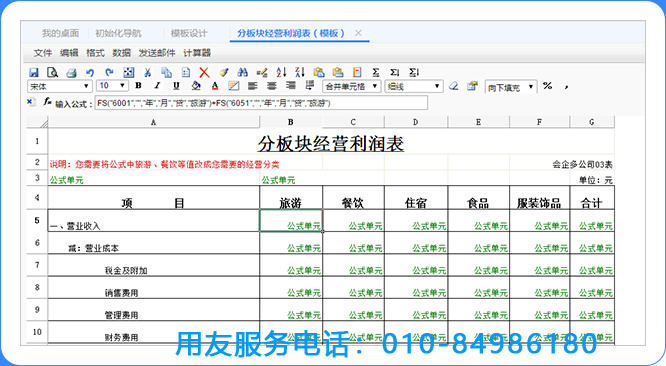Select row 5 header
This screenshot has width=666, height=366.
coord(37,220)
